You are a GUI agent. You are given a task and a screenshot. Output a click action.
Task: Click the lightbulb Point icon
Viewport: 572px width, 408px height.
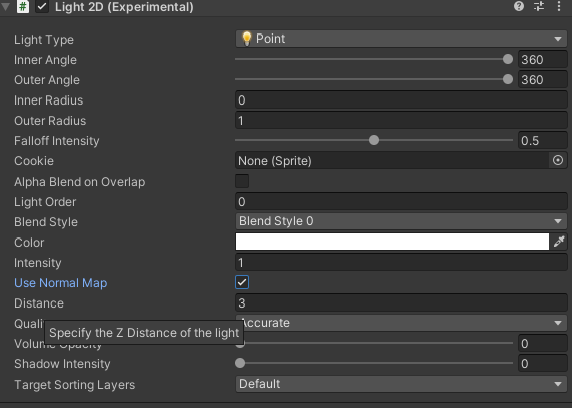click(x=247, y=38)
